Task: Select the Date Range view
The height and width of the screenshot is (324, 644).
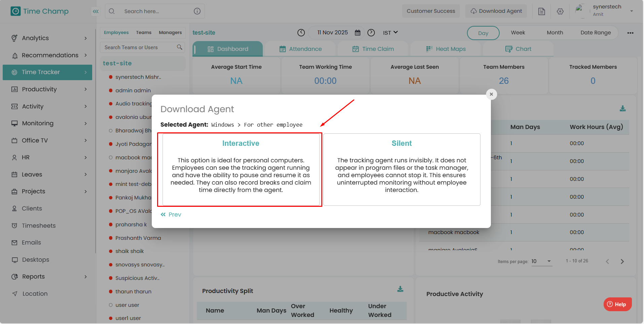Action: (x=596, y=33)
